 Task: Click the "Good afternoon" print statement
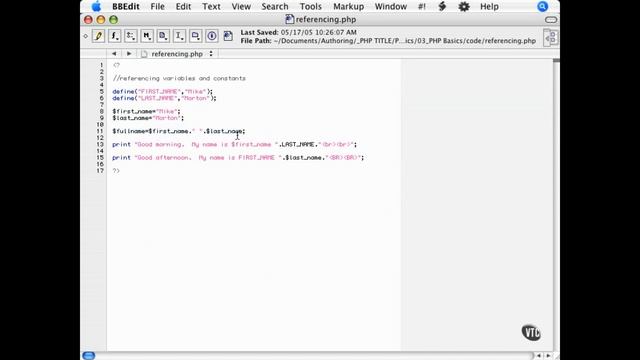[x=238, y=158]
